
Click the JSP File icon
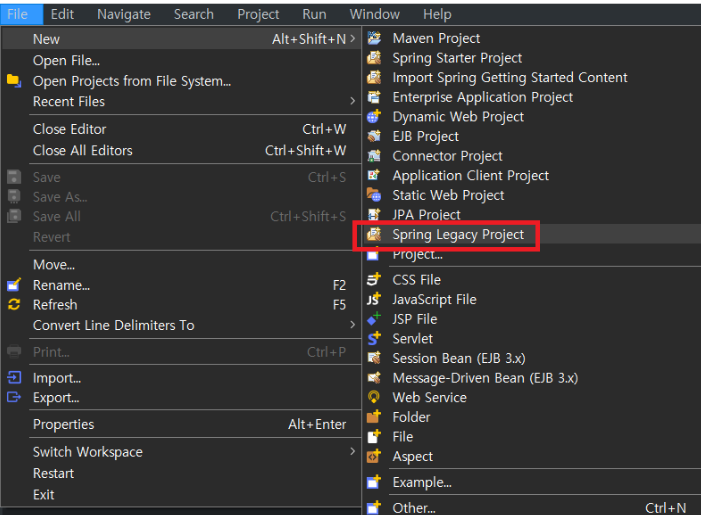point(374,319)
